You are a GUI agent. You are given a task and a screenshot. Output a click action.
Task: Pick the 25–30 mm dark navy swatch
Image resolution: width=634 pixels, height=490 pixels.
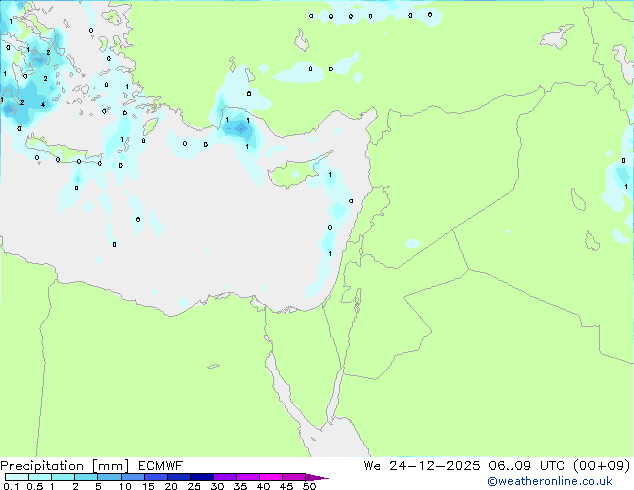[201, 477]
